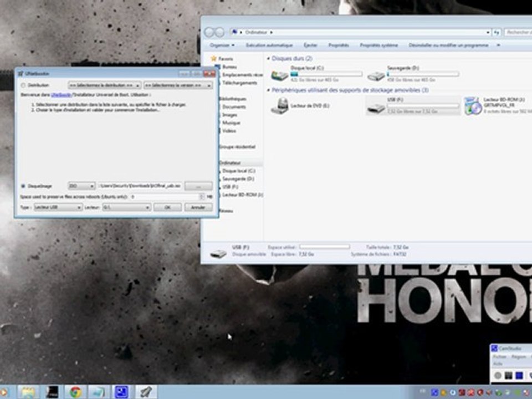Open the Type dropdown showing Lecteur USB
Viewport: 532px width, 399px height.
[58, 207]
